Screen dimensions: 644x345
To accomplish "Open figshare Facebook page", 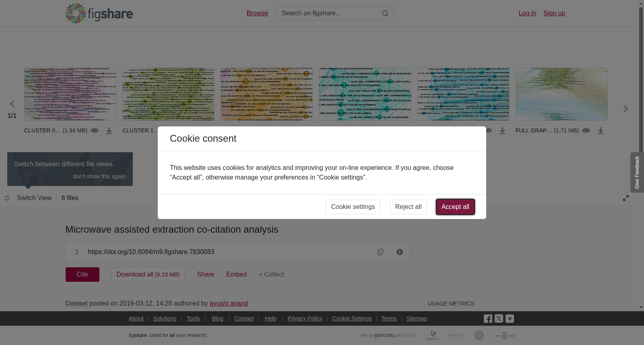I will pyautogui.click(x=488, y=318).
